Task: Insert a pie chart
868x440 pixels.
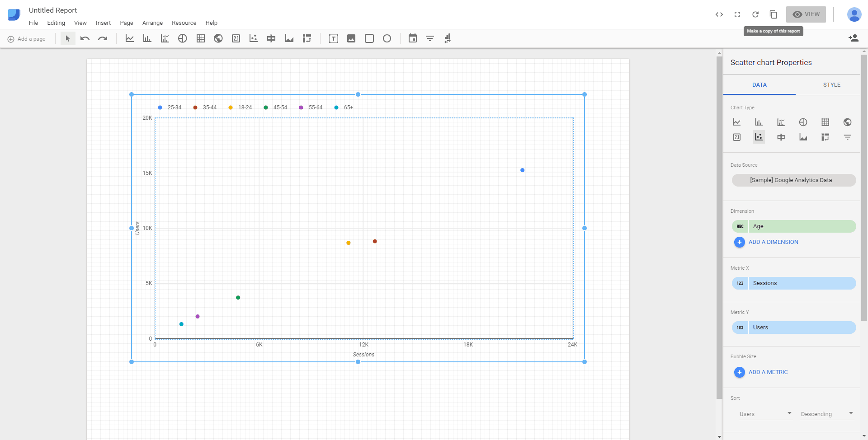Action: (182, 38)
